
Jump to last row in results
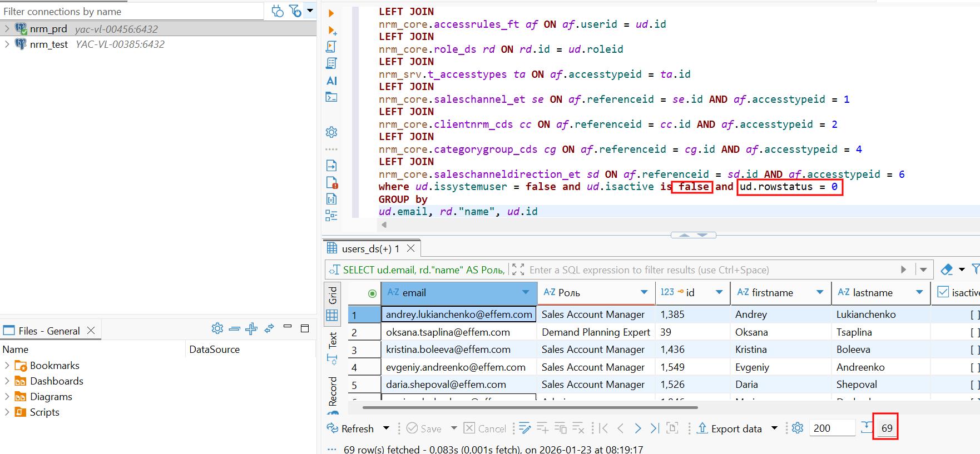click(655, 428)
